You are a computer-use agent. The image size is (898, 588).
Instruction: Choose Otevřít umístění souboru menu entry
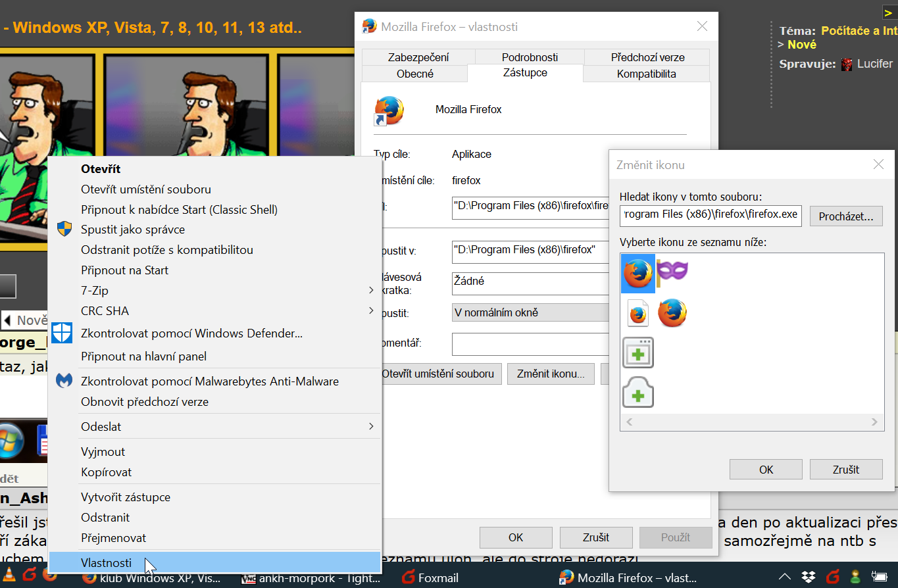coord(214,189)
